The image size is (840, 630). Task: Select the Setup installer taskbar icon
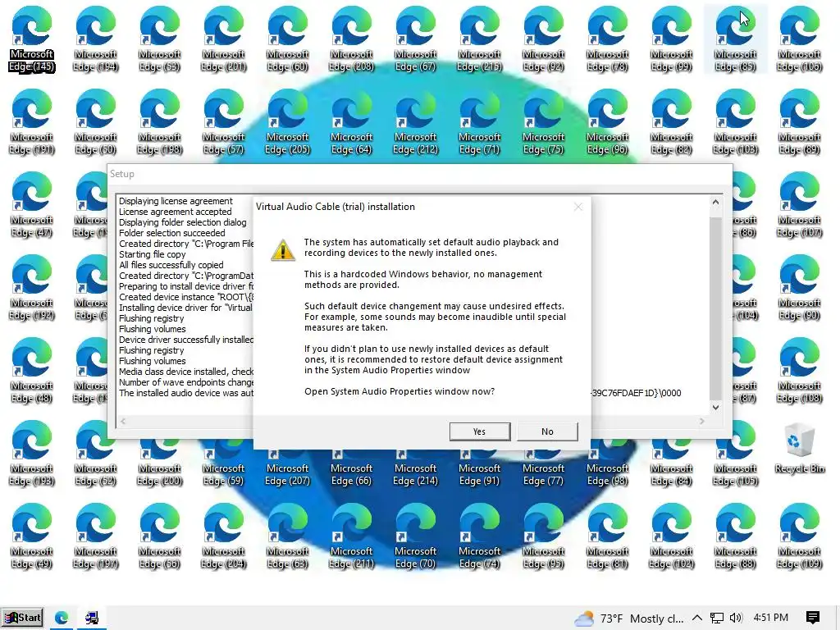(92, 618)
